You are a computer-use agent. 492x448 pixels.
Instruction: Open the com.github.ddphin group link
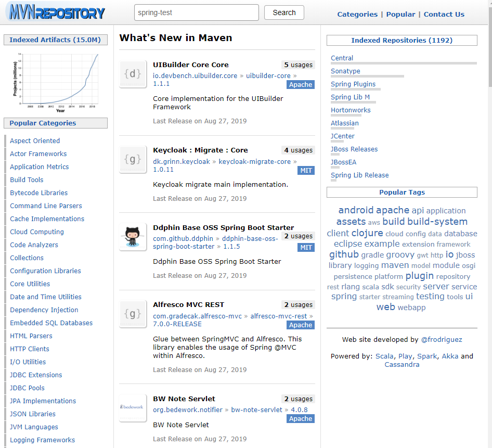[183, 239]
